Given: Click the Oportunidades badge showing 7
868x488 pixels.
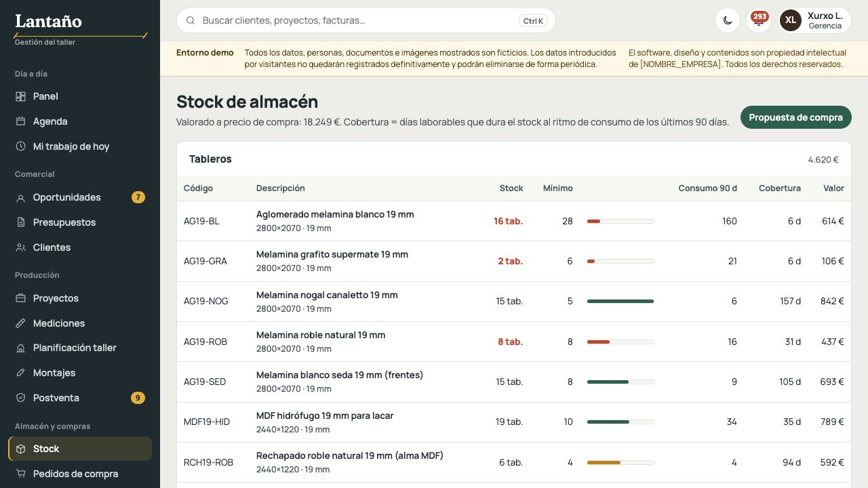Looking at the screenshot, I should coord(138,197).
